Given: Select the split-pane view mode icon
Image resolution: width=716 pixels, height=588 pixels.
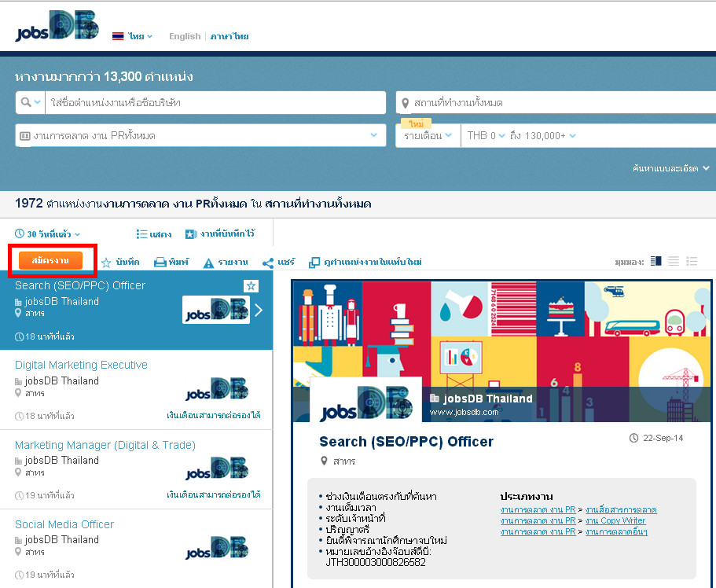Looking at the screenshot, I should [x=656, y=261].
